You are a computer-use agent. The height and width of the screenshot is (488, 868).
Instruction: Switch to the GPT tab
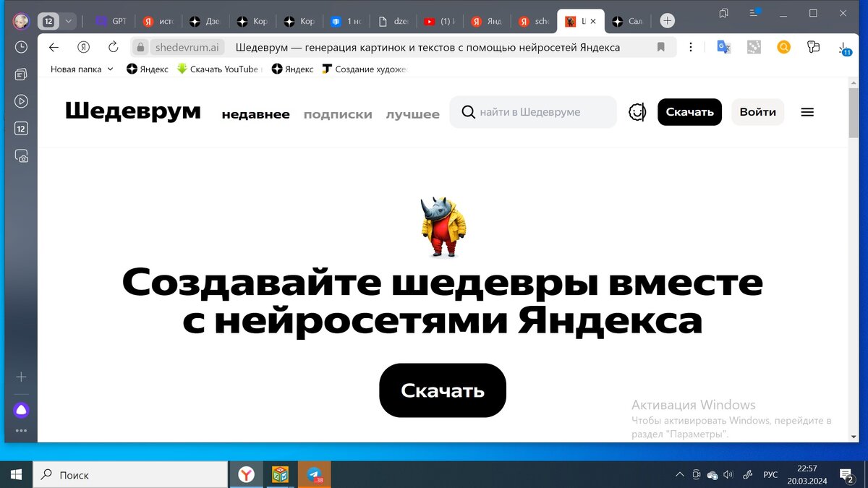click(111, 21)
